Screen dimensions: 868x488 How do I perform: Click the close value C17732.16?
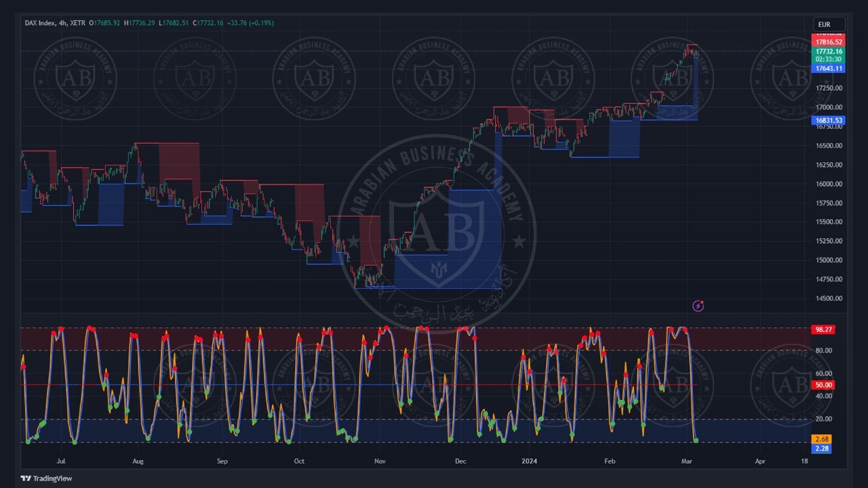208,23
